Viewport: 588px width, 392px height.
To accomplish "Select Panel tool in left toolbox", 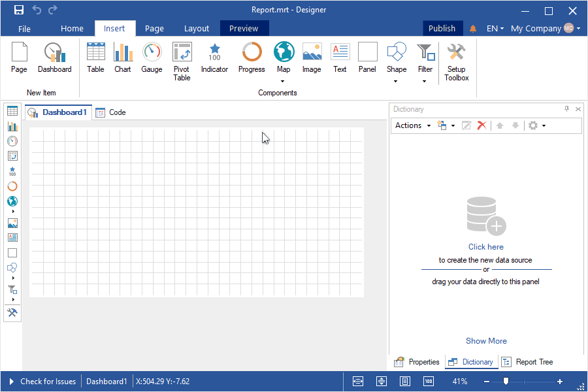I will point(12,253).
